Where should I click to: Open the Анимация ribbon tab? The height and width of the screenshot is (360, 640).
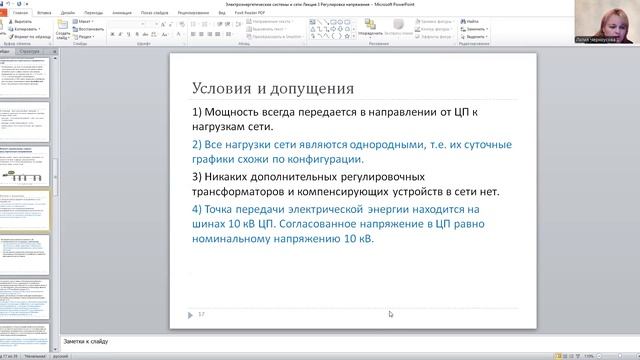point(122,13)
